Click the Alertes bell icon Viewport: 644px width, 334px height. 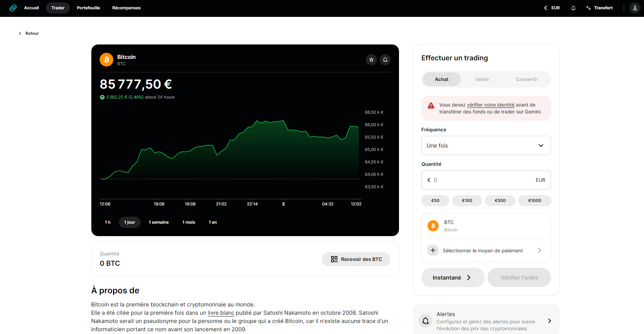tap(426, 321)
